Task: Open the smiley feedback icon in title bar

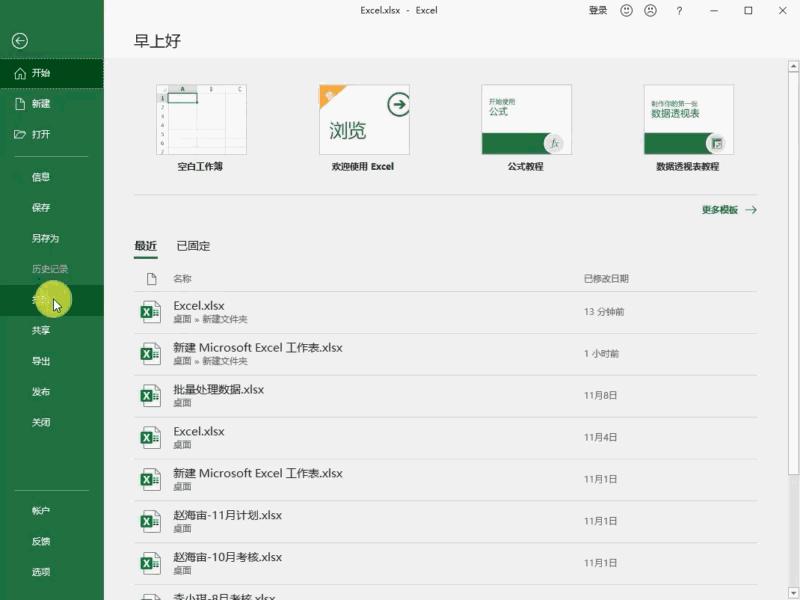Action: tap(626, 10)
